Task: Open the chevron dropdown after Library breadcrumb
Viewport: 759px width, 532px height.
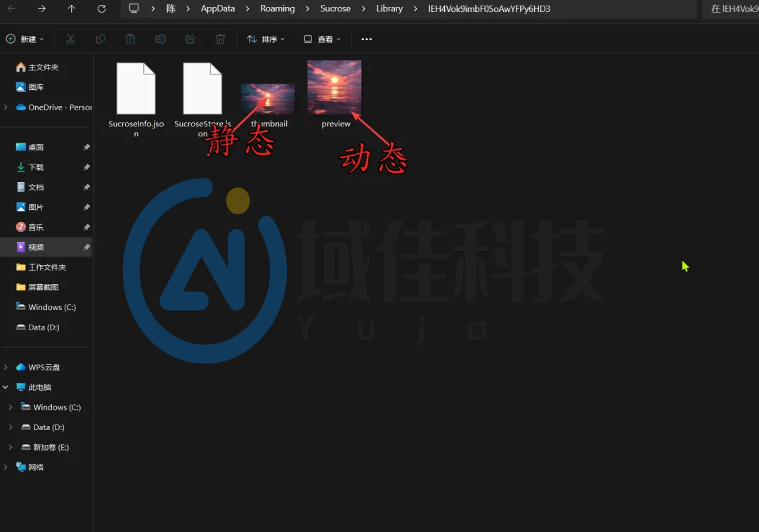Action: pyautogui.click(x=415, y=8)
